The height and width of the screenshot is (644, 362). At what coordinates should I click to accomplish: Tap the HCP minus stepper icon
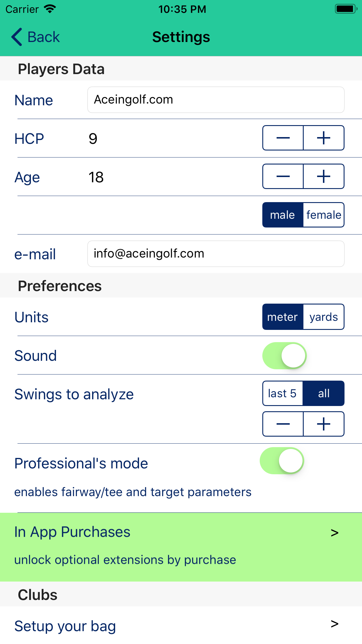point(283,138)
